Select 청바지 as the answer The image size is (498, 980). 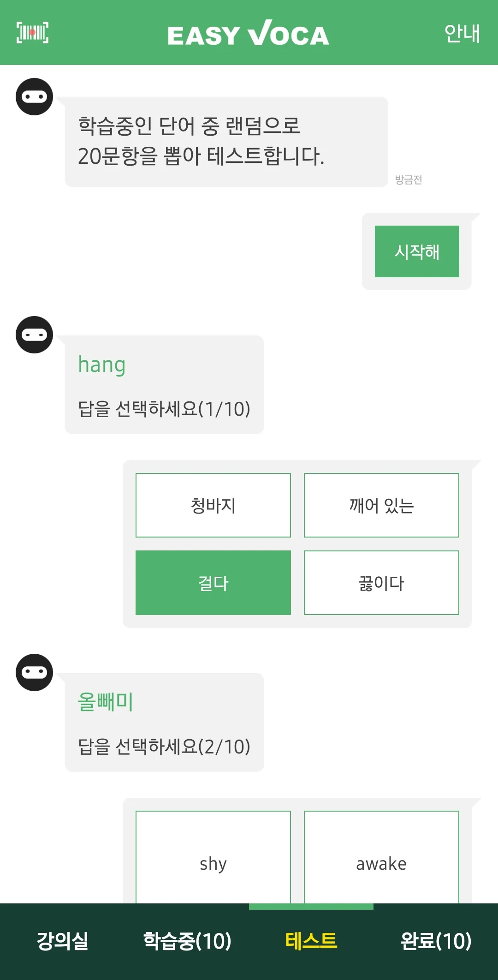(x=213, y=505)
